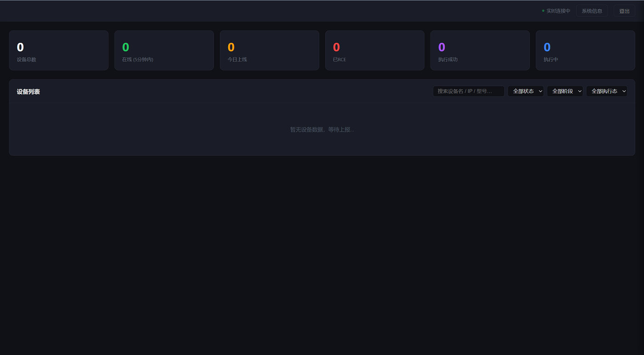Image resolution: width=644 pixels, height=355 pixels.
Task: Select the 执行成功 stat card
Action: 480,50
